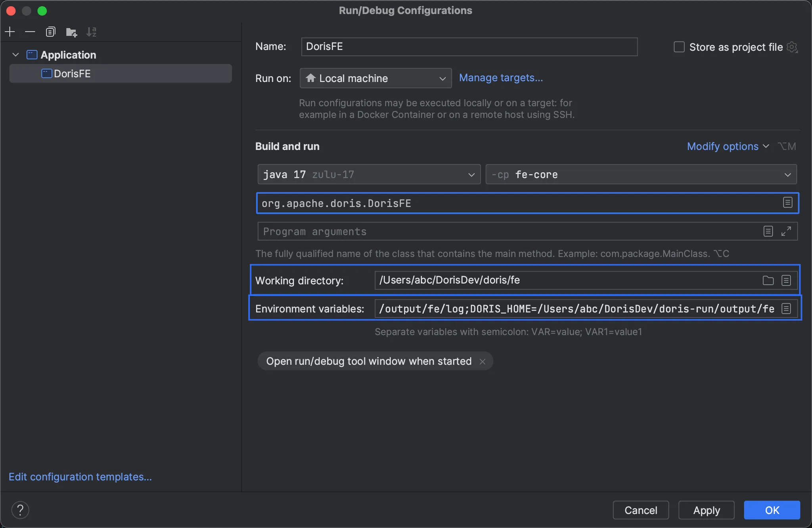Image resolution: width=812 pixels, height=528 pixels.
Task: Click Manage targets link
Action: click(x=501, y=77)
